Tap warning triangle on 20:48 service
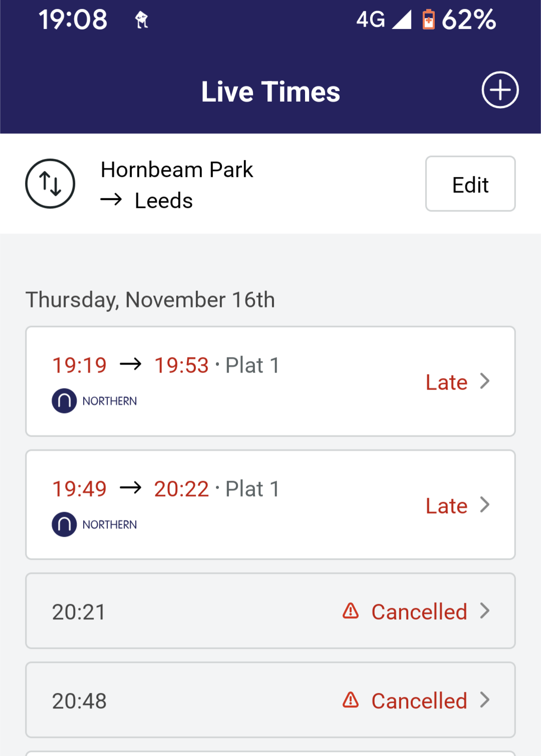The image size is (541, 756). click(351, 700)
